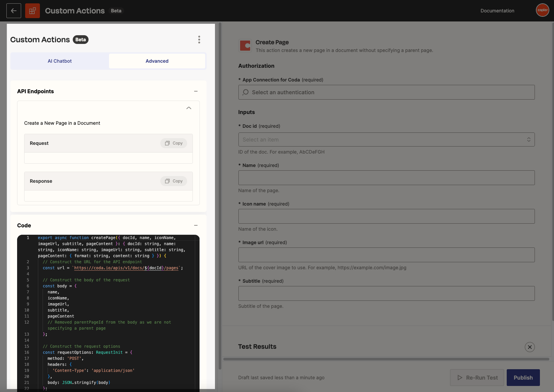Click 'Draft last saved' status text
Screen dimensions: 554x392
tap(281, 378)
